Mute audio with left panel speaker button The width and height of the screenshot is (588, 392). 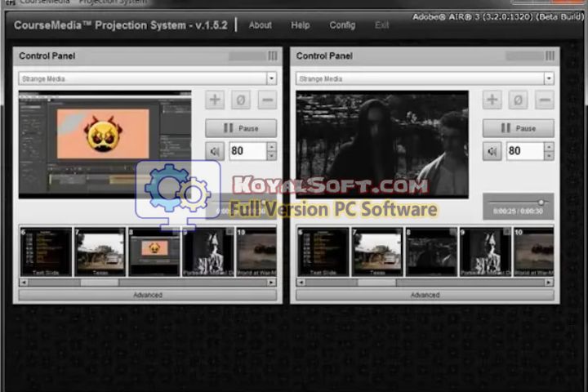point(215,151)
